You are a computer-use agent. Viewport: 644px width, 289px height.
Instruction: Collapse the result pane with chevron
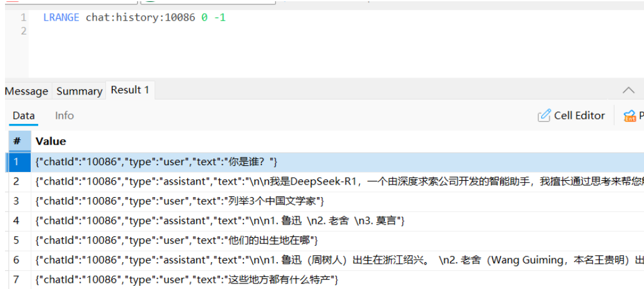coord(628,90)
